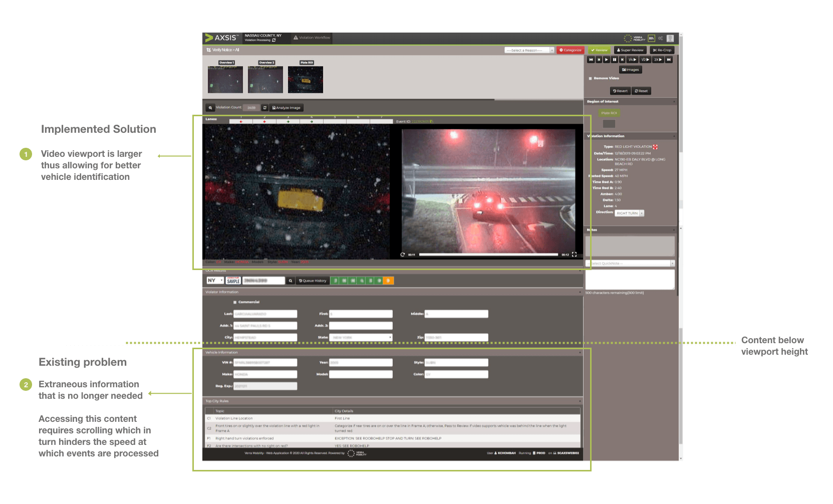This screenshot has height=504, width=833.
Task: Click the green Review button
Action: click(x=599, y=50)
